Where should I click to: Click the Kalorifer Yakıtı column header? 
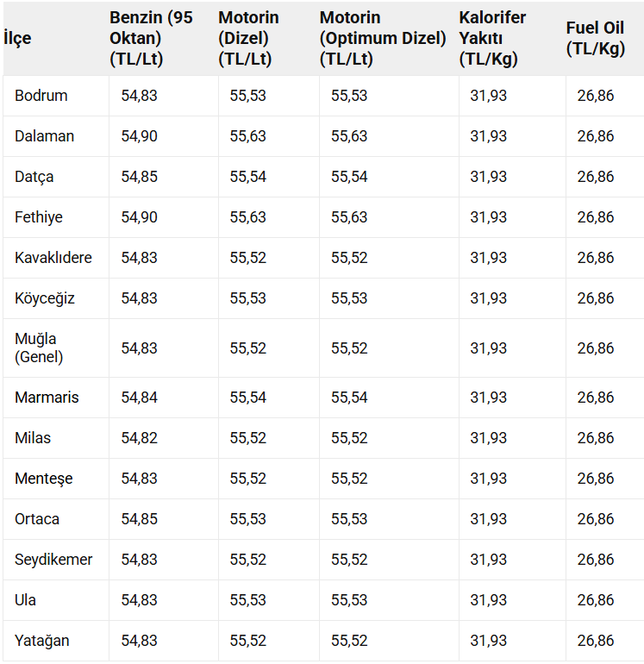coord(492,38)
